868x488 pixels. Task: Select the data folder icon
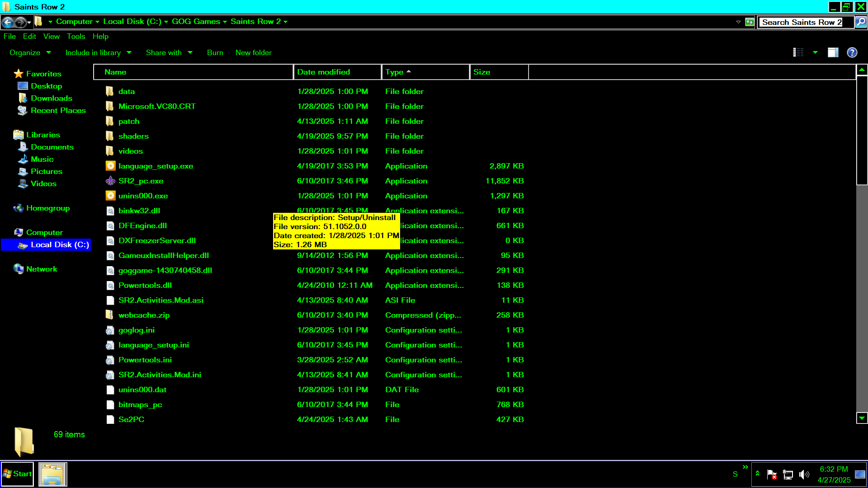pyautogui.click(x=110, y=91)
